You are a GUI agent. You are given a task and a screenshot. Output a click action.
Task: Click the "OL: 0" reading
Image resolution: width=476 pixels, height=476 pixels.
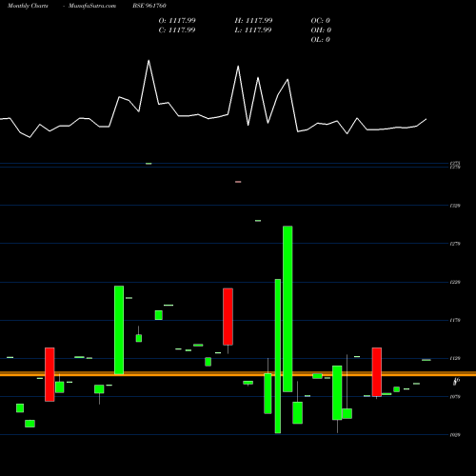coord(321,40)
